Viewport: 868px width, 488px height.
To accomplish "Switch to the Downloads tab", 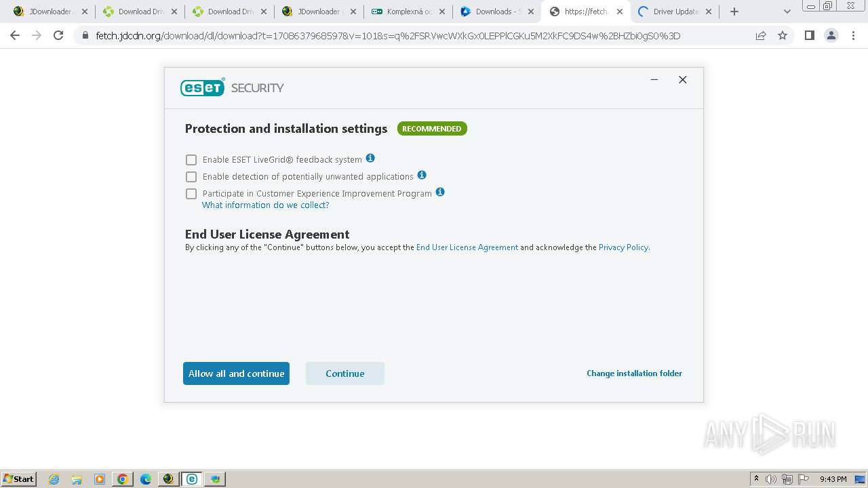I will point(497,12).
